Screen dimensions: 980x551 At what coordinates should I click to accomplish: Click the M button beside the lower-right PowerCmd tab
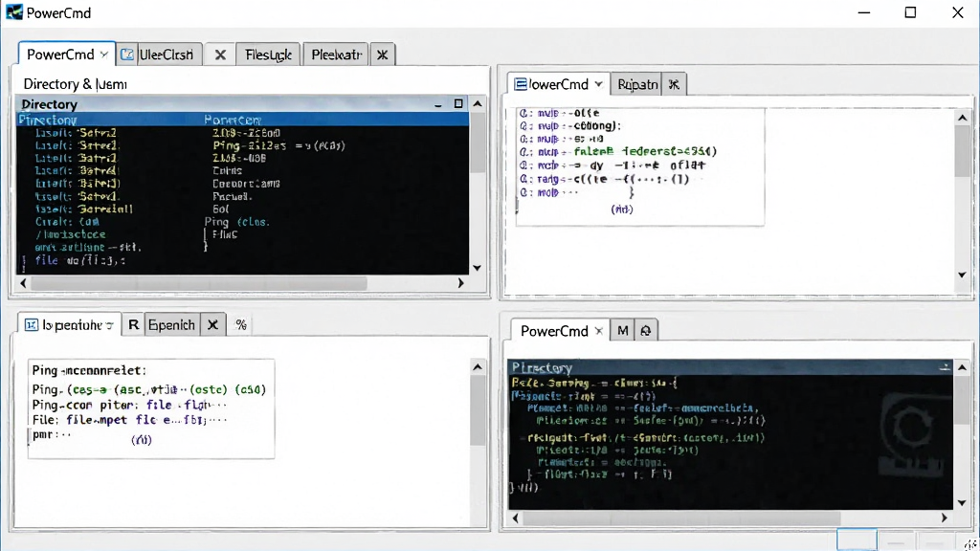click(622, 330)
